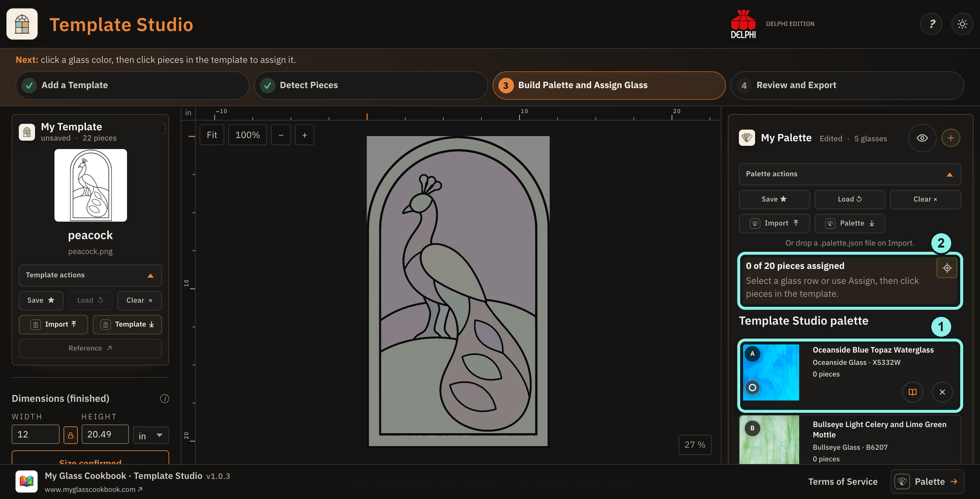Download the Template file
Image resolution: width=980 pixels, height=499 pixels.
coord(127,324)
